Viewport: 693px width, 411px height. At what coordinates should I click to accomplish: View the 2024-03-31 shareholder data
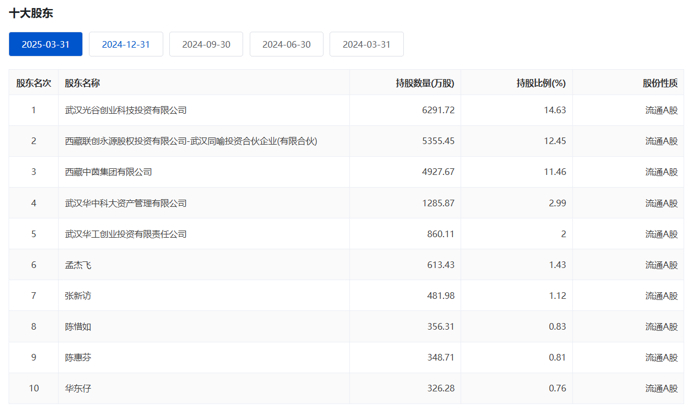click(366, 44)
